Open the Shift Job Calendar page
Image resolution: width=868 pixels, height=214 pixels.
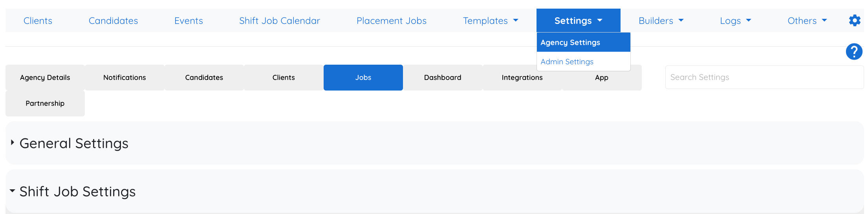click(x=280, y=20)
